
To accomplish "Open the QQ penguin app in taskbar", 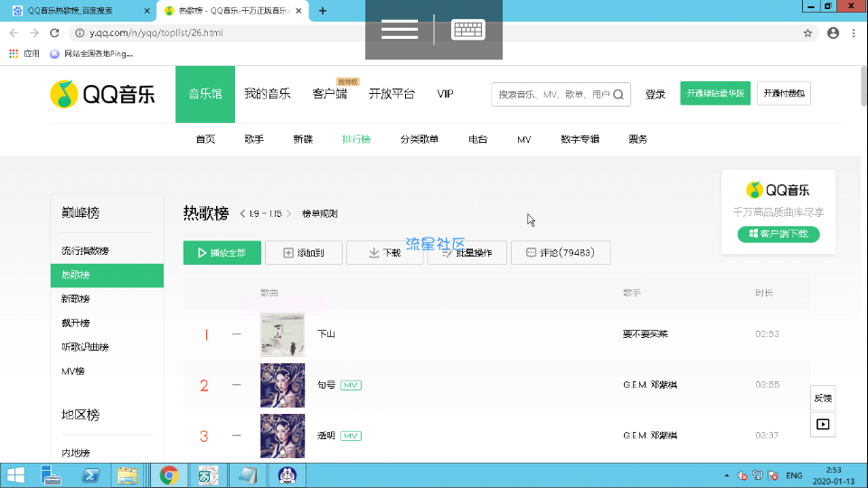I will 287,476.
